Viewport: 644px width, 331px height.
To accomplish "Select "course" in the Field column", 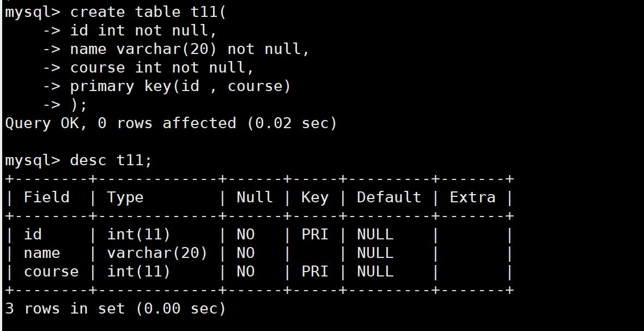I will coord(51,272).
